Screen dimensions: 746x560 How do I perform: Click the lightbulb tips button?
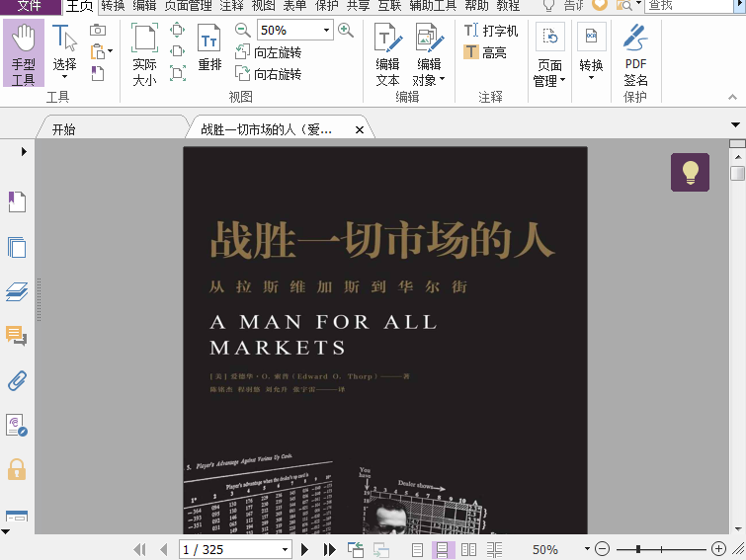(690, 172)
